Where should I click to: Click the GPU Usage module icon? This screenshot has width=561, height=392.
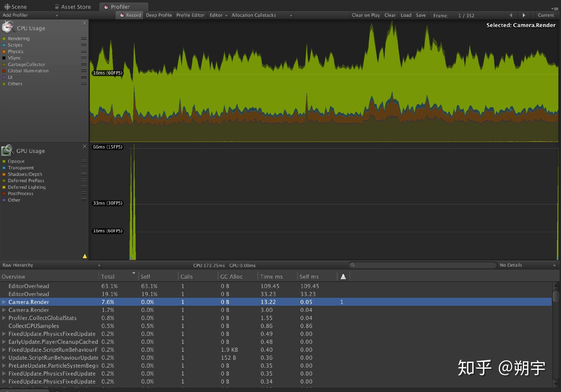7,150
